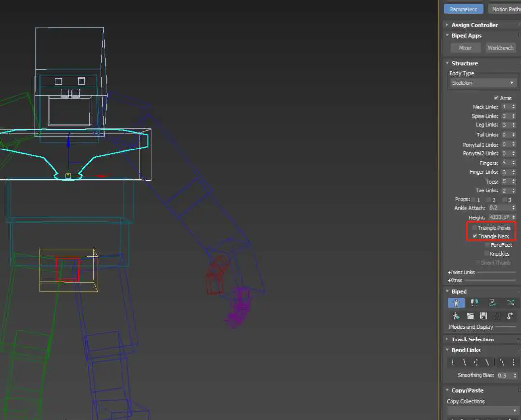The image size is (521, 420).
Task: Enable Props 2 checkbox
Action: coord(488,199)
